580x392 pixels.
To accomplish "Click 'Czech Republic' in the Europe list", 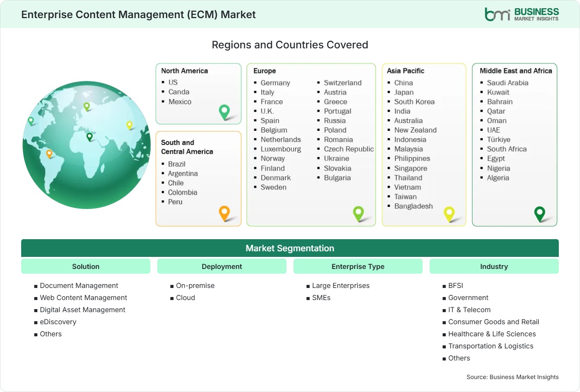I will pos(349,149).
